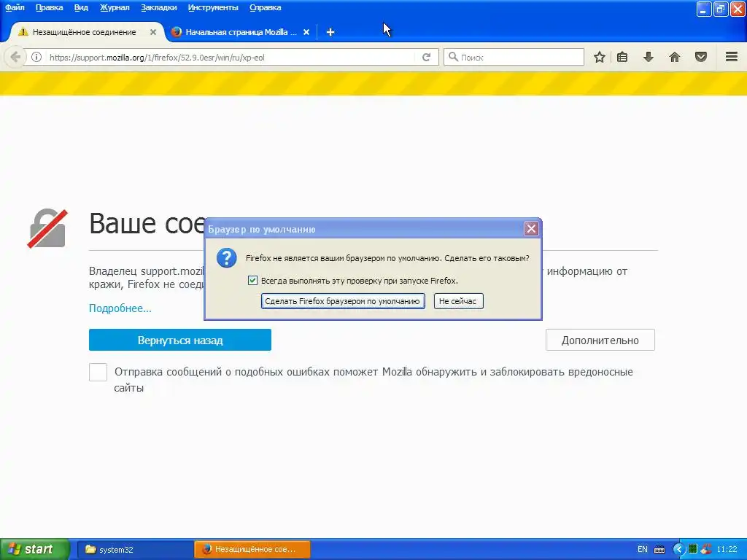Open the hamburger menu icon
747x560 pixels.
[732, 57]
